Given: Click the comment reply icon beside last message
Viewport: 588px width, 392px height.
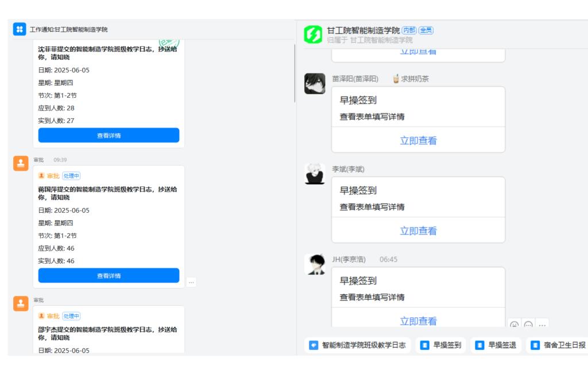Looking at the screenshot, I should pos(528,325).
